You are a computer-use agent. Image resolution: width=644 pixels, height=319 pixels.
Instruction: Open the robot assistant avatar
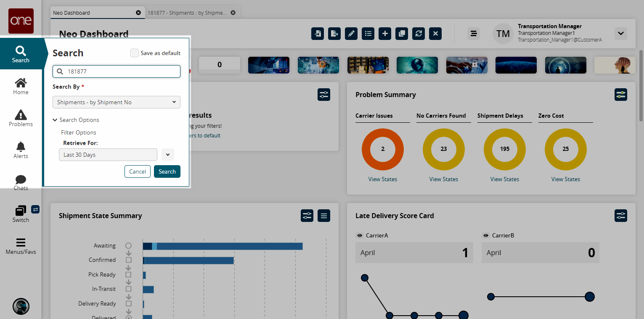pyautogui.click(x=21, y=306)
